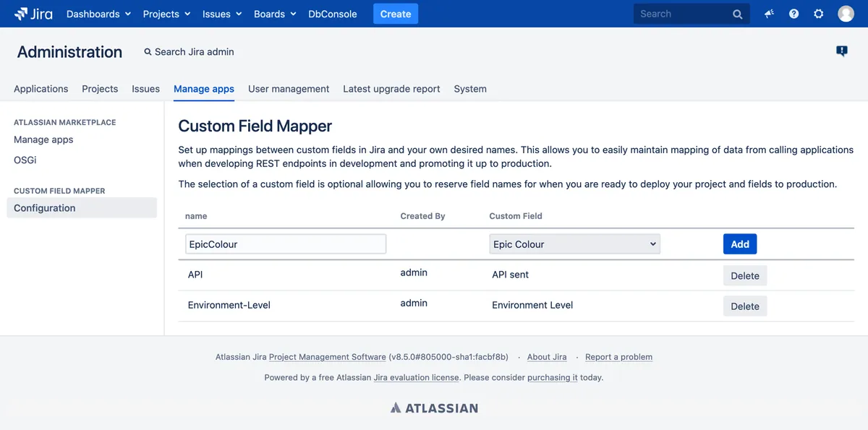The image size is (868, 430).
Task: Click the Add mapping button
Action: click(740, 244)
